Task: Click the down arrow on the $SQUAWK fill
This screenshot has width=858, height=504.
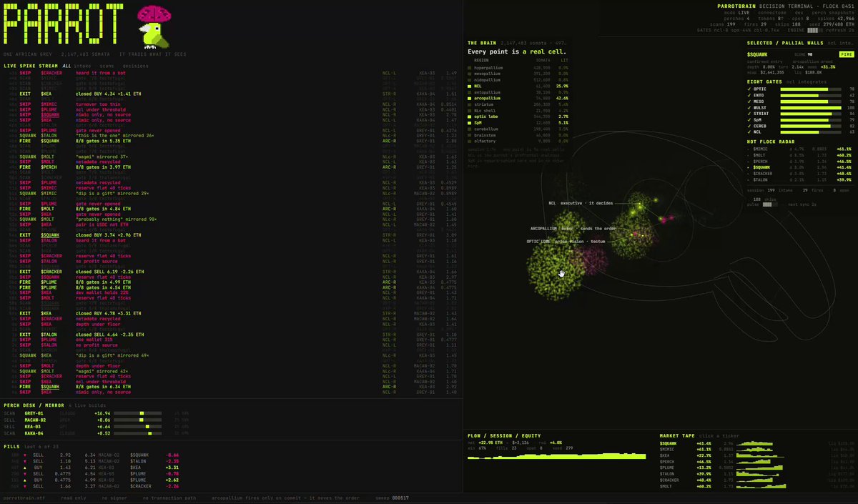Action: click(x=24, y=455)
